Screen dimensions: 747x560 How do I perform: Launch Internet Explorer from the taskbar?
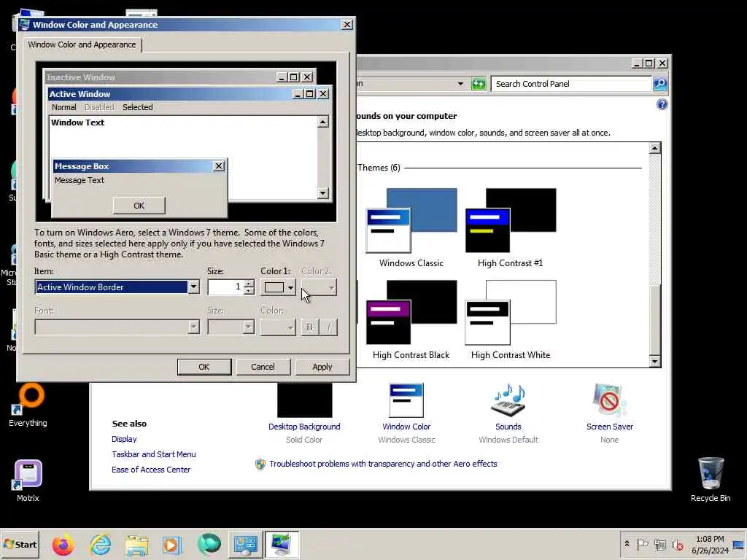point(100,545)
